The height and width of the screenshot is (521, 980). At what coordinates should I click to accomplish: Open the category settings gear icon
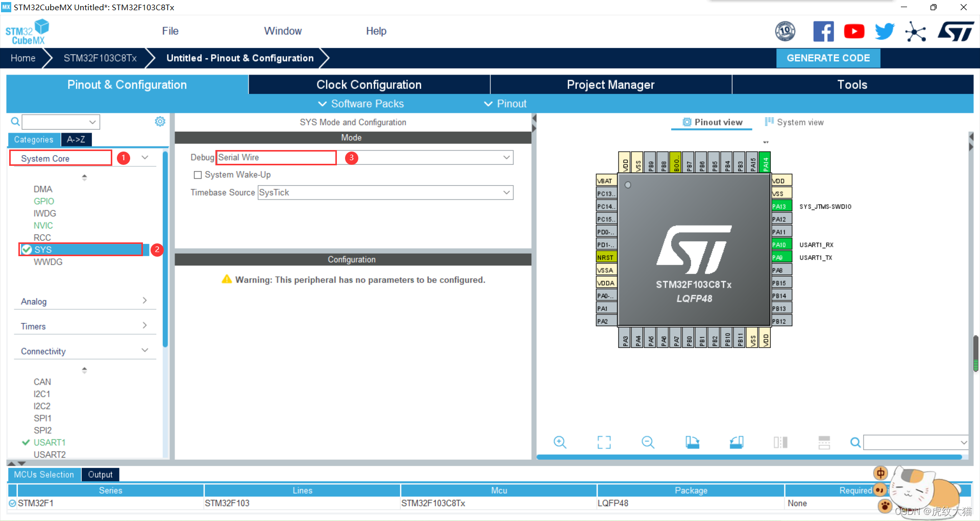tap(160, 121)
